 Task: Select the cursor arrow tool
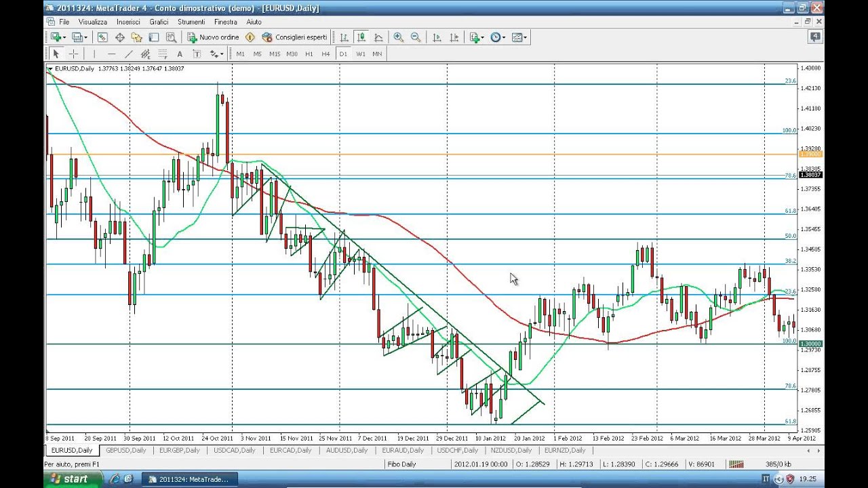tap(56, 54)
